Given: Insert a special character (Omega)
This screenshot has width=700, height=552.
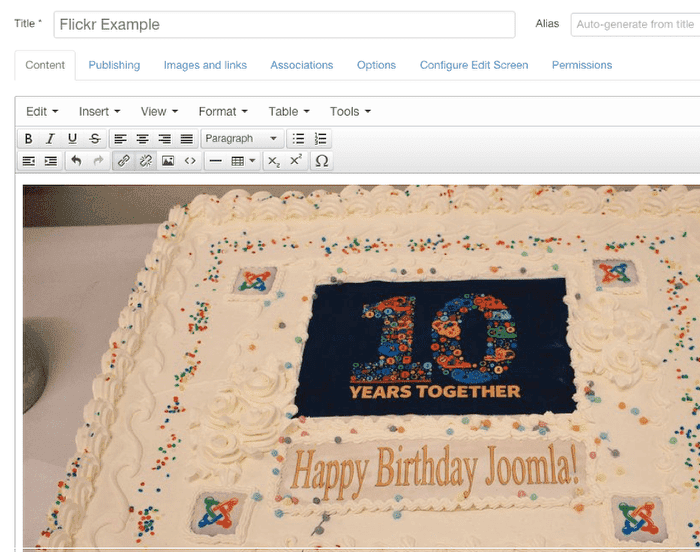Looking at the screenshot, I should (x=321, y=161).
